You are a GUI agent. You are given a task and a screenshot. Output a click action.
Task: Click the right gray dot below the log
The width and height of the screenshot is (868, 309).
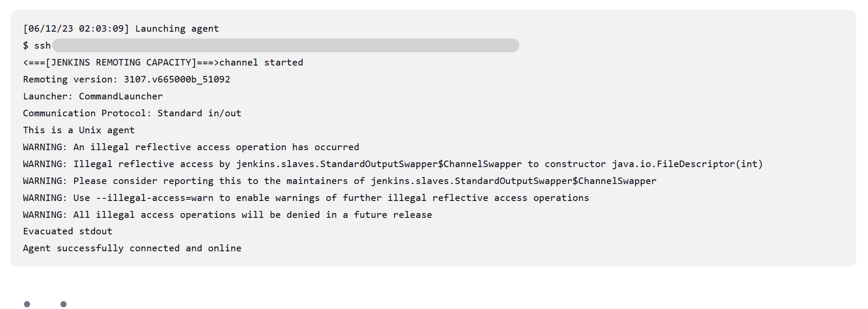tap(63, 304)
